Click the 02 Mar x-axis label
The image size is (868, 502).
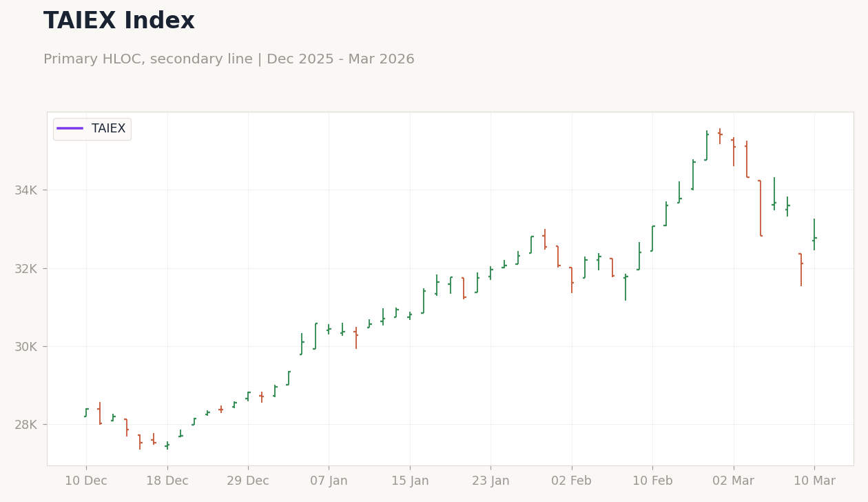(734, 481)
